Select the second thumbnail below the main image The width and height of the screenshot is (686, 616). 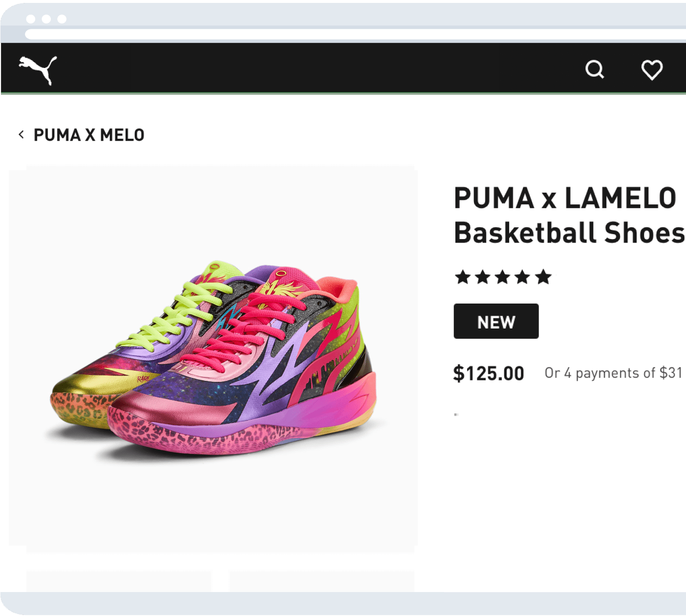click(x=321, y=581)
